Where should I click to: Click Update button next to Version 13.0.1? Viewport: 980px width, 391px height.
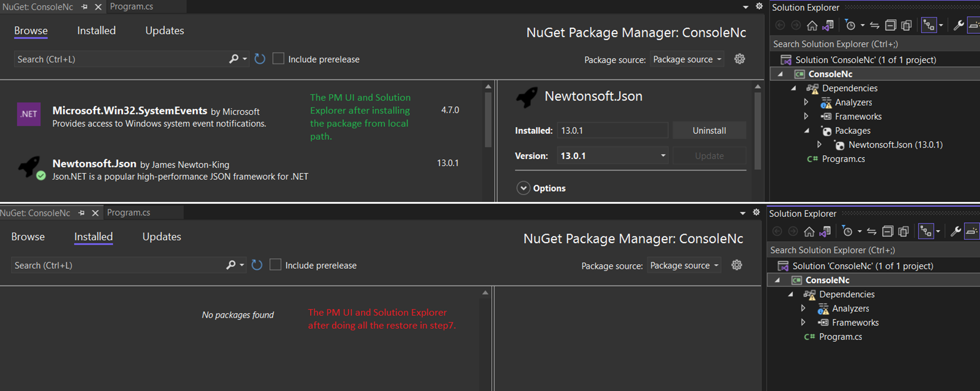click(709, 156)
